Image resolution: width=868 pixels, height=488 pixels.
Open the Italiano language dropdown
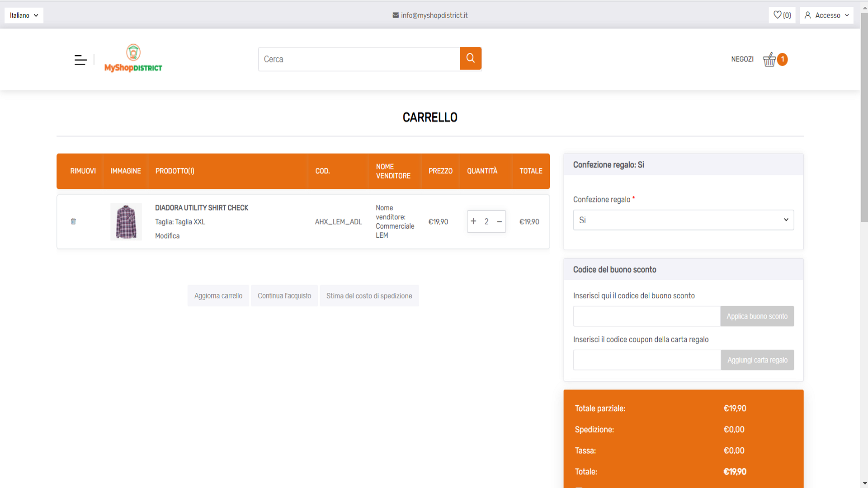coord(24,15)
